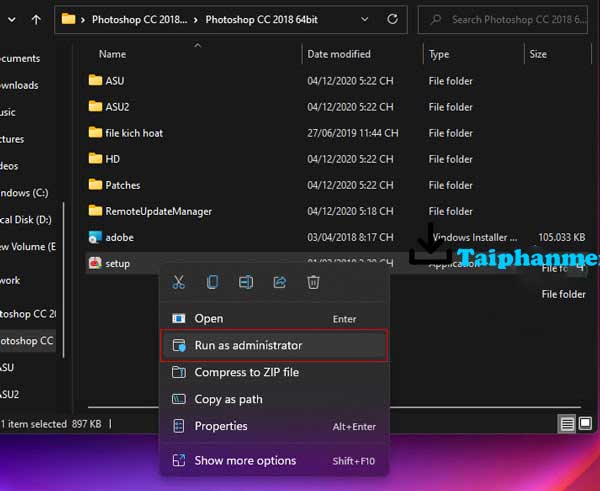Click the file kich hoat name text
The width and height of the screenshot is (600, 491).
134,133
